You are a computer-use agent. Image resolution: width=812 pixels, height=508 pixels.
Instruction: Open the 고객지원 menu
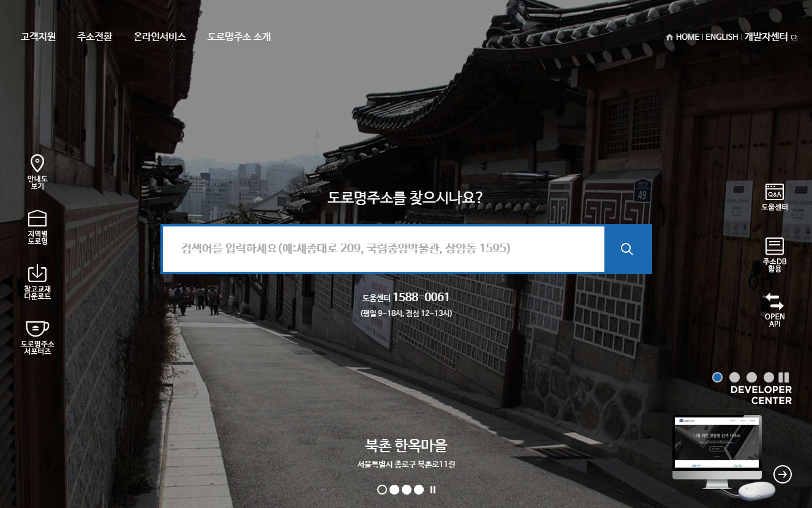[x=37, y=37]
